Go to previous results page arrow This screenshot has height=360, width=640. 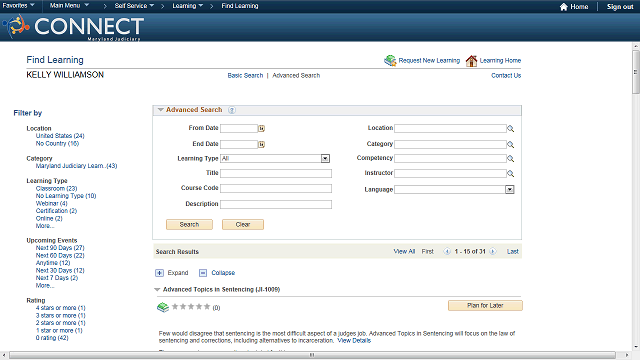point(447,251)
